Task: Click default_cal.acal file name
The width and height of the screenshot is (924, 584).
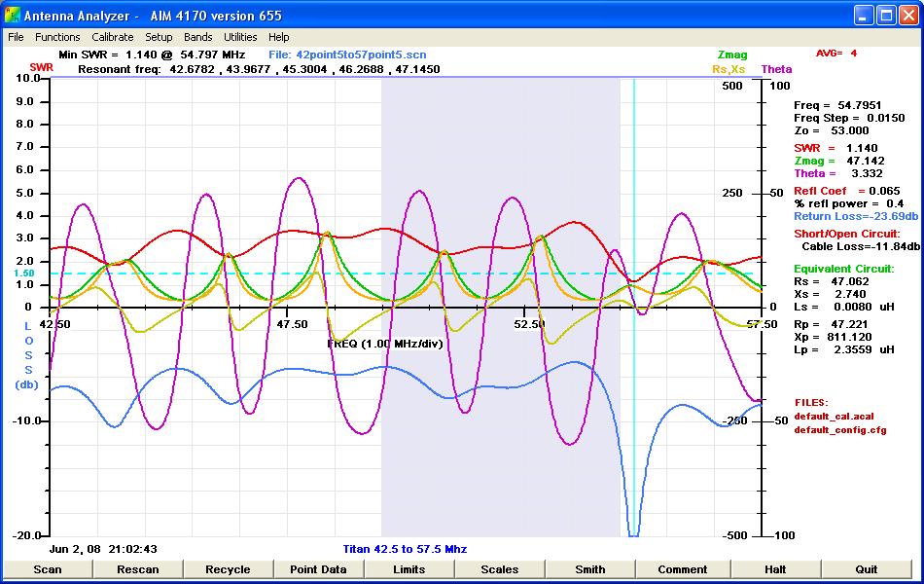Action: tap(834, 417)
